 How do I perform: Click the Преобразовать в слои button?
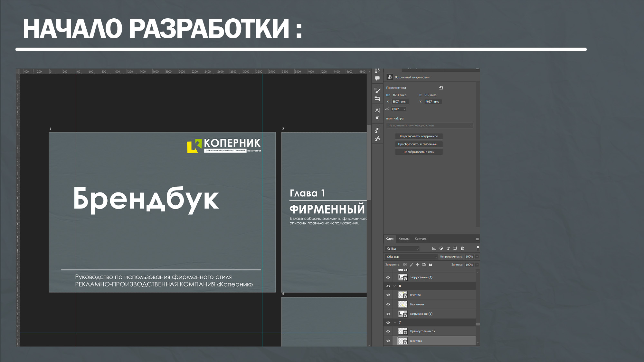(419, 152)
